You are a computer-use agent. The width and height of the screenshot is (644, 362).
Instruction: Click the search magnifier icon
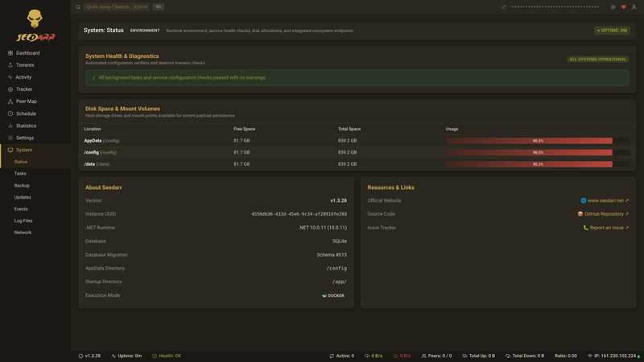tap(78, 7)
